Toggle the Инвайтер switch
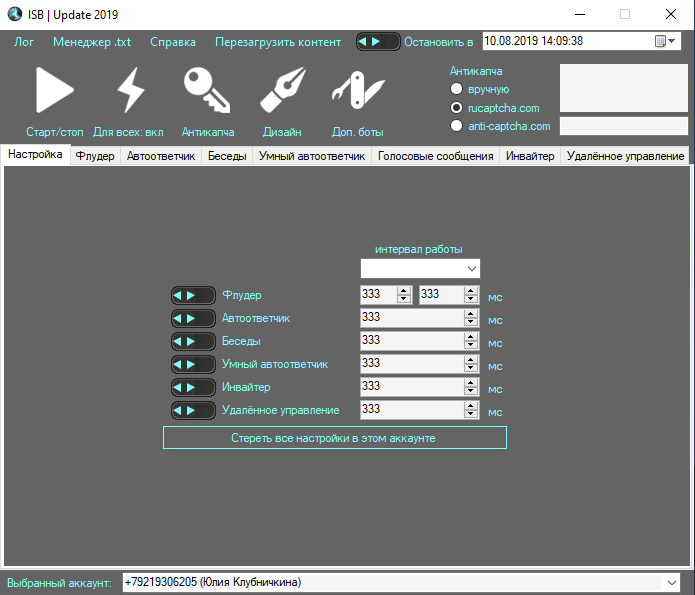The height and width of the screenshot is (595, 695). (x=193, y=388)
